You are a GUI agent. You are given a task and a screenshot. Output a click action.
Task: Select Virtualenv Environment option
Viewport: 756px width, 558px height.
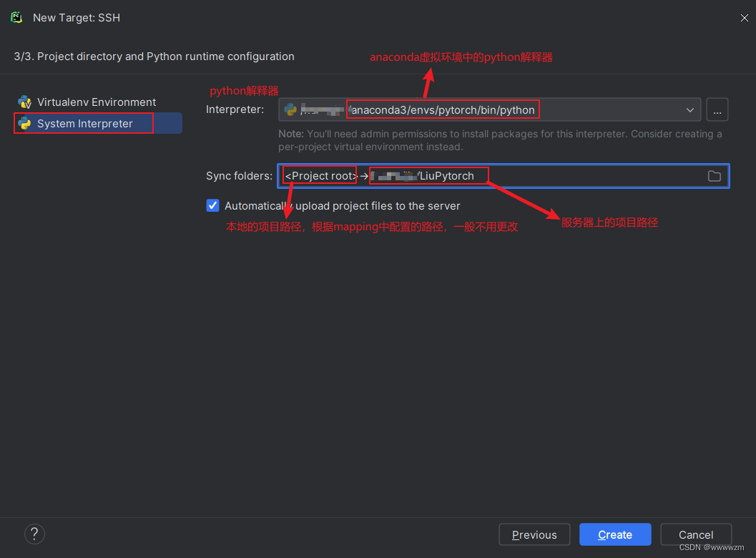click(98, 102)
